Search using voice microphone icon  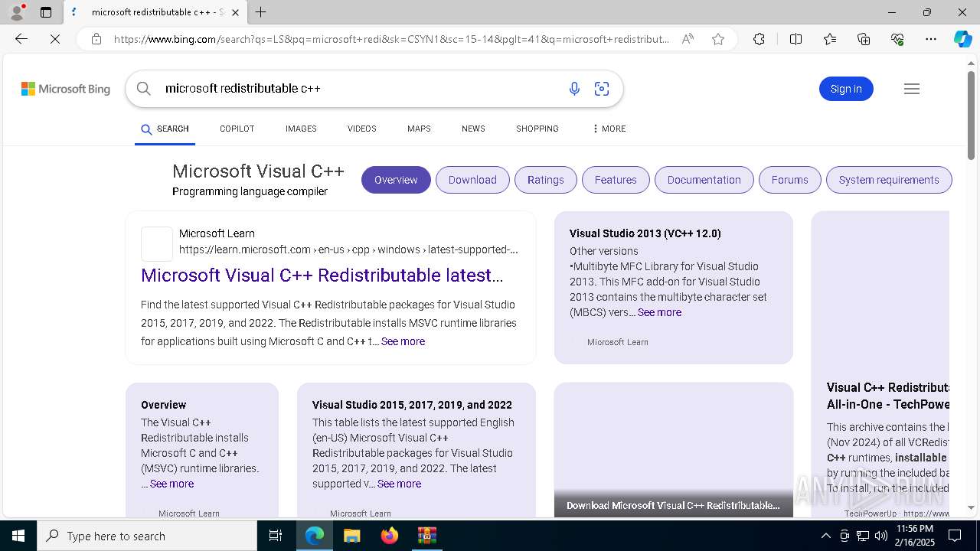point(574,89)
